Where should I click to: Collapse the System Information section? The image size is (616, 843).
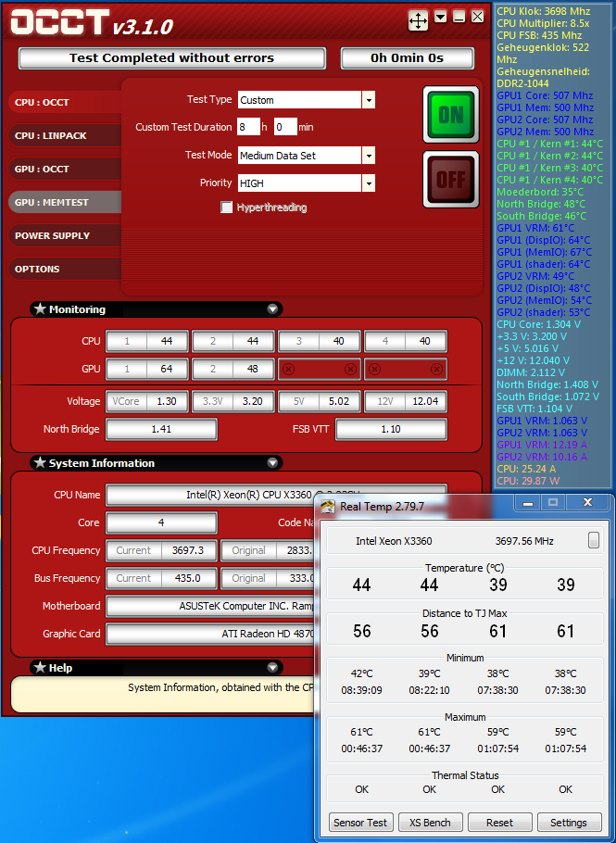(x=272, y=463)
